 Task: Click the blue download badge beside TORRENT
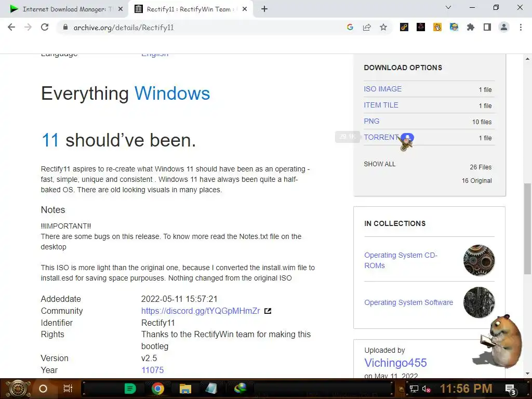pos(407,137)
